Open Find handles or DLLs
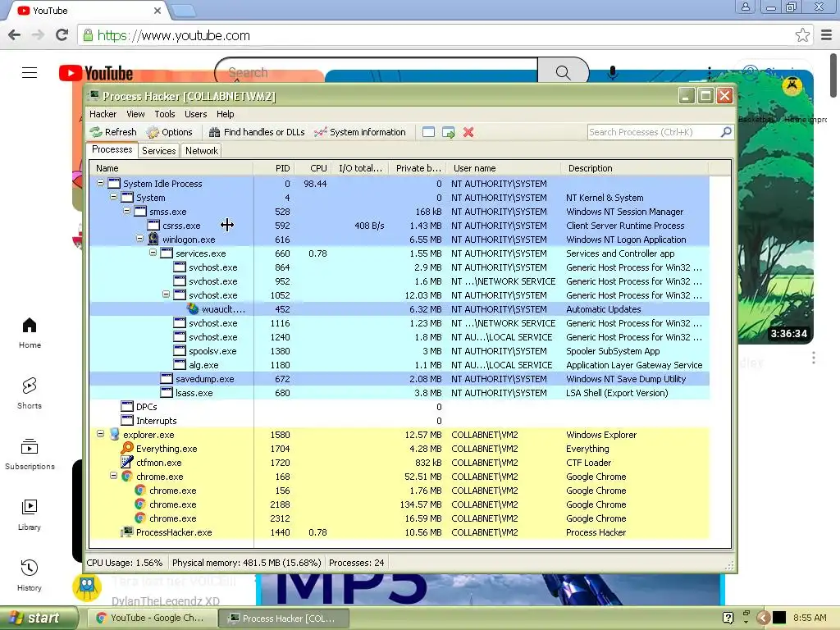 click(x=257, y=132)
